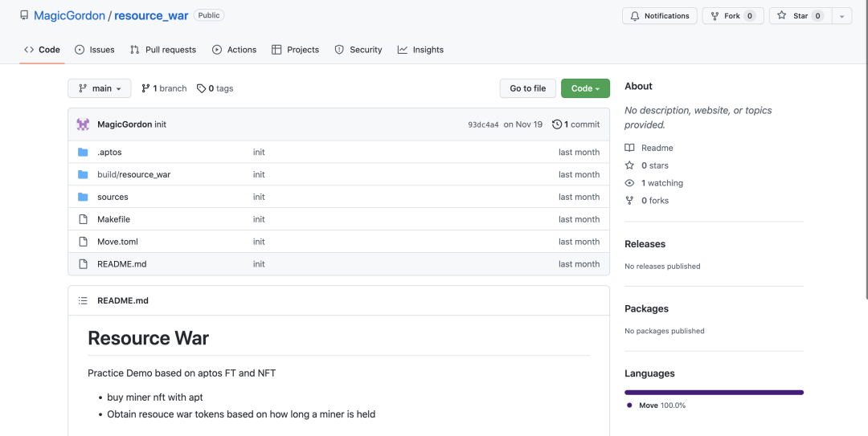Click the .aptos folder icon

[x=83, y=152]
